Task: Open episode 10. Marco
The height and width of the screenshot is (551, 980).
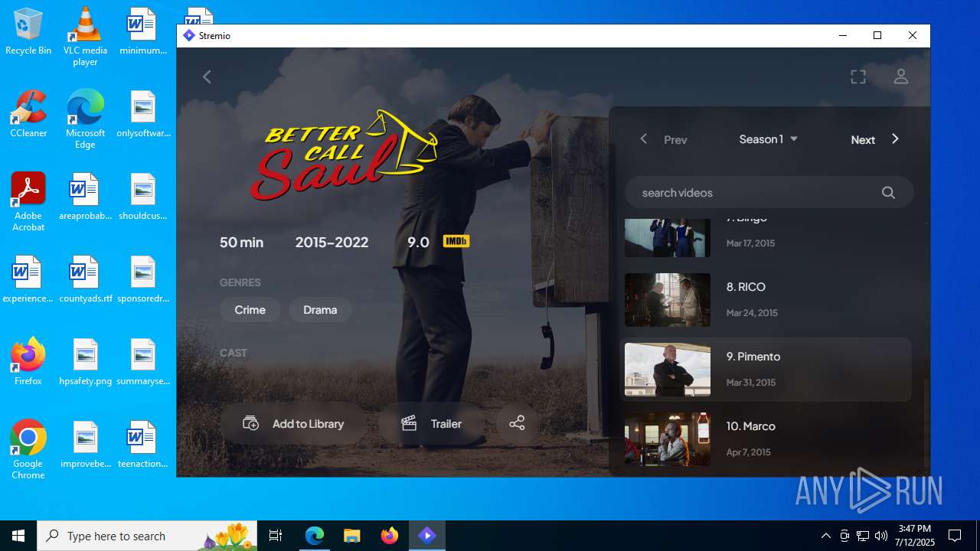Action: click(x=766, y=439)
